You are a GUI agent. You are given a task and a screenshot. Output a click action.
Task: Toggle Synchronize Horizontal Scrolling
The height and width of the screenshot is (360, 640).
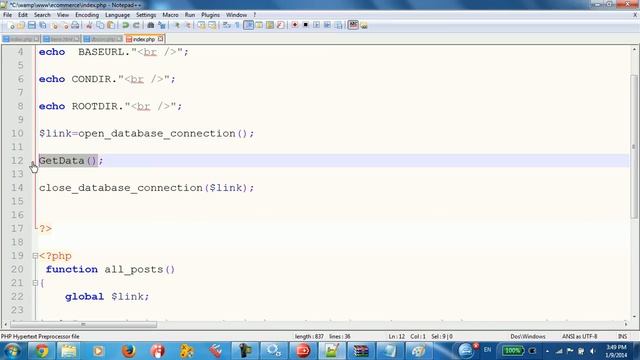(x=212, y=25)
